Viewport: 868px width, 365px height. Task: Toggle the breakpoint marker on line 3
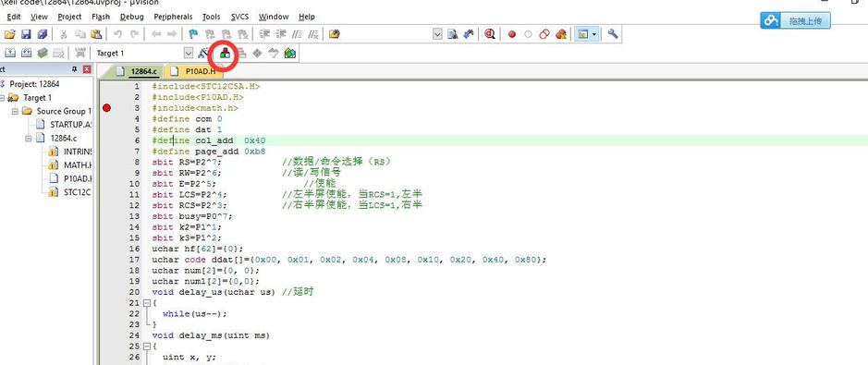click(x=107, y=108)
